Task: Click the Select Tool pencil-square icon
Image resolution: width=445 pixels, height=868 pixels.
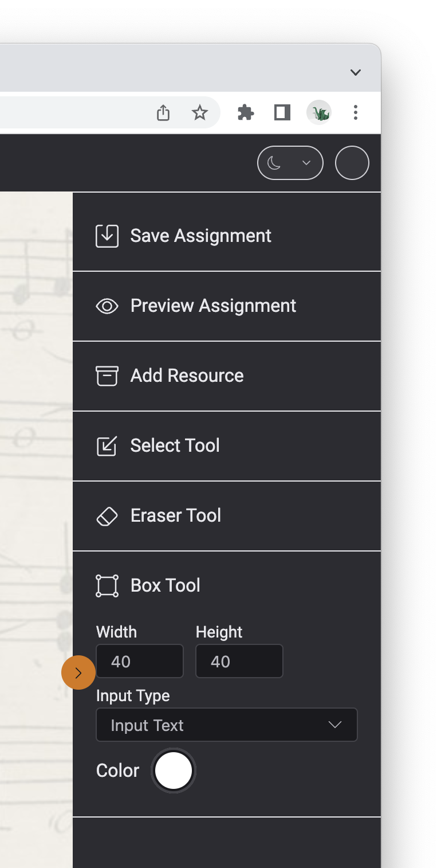Action: (x=107, y=446)
